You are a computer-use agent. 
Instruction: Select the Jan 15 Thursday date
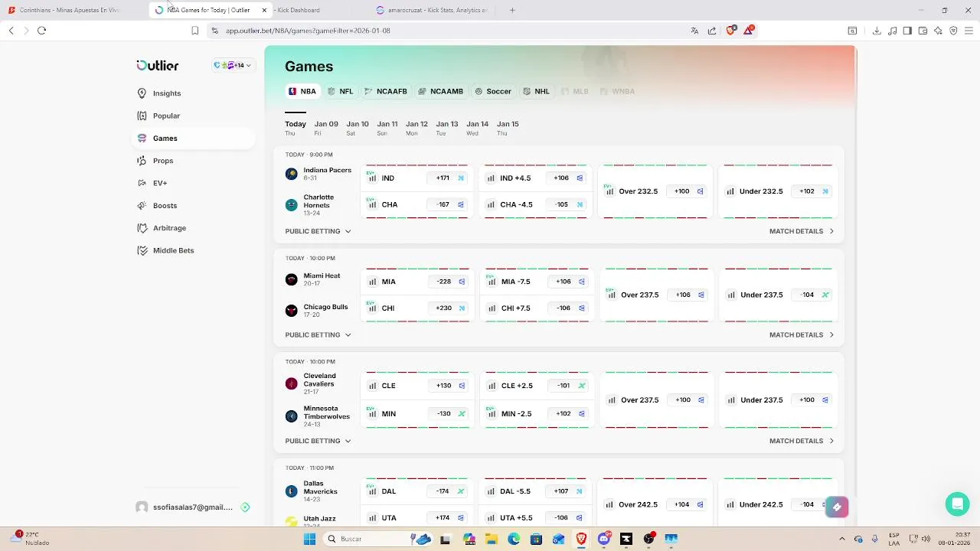508,128
